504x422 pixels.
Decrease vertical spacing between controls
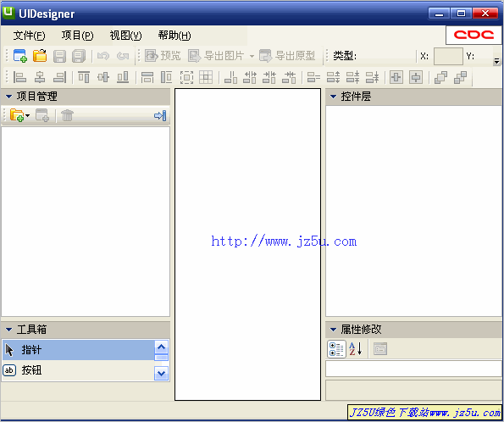pyautogui.click(x=353, y=77)
